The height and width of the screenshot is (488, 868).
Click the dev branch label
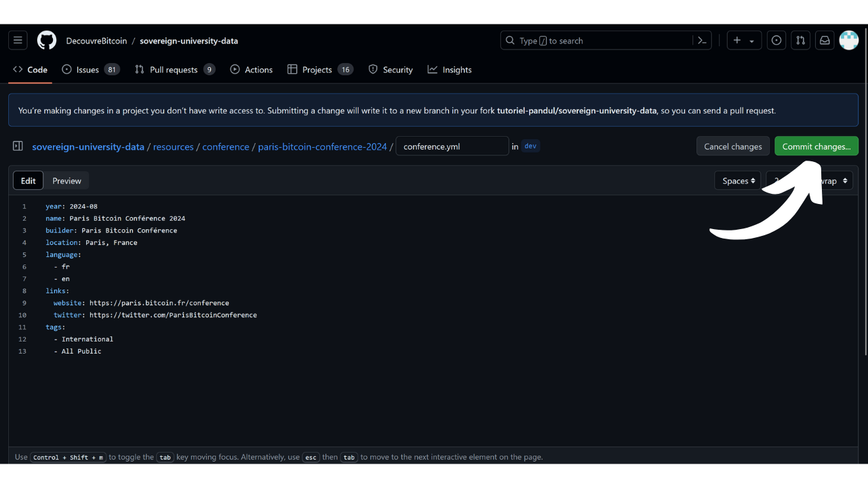[x=530, y=146]
